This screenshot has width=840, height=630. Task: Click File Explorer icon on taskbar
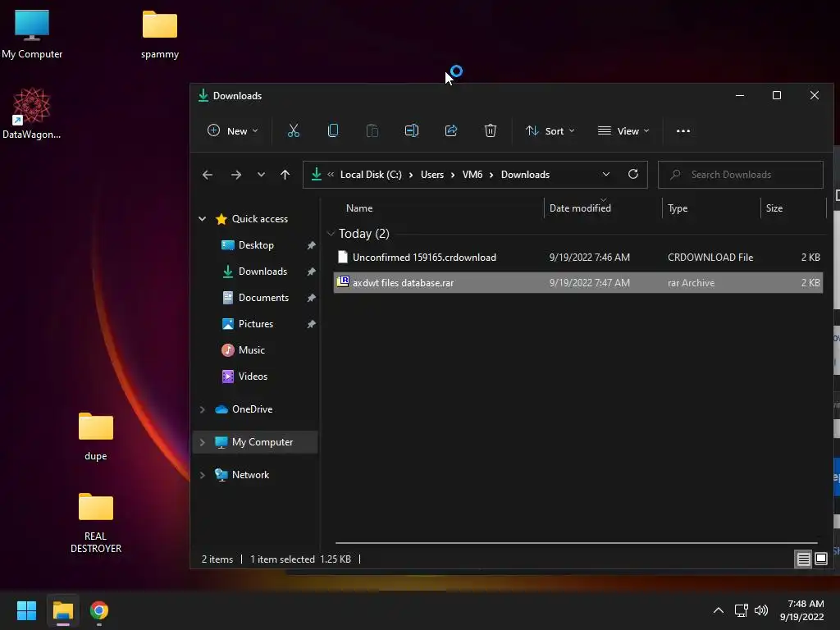(x=62, y=610)
